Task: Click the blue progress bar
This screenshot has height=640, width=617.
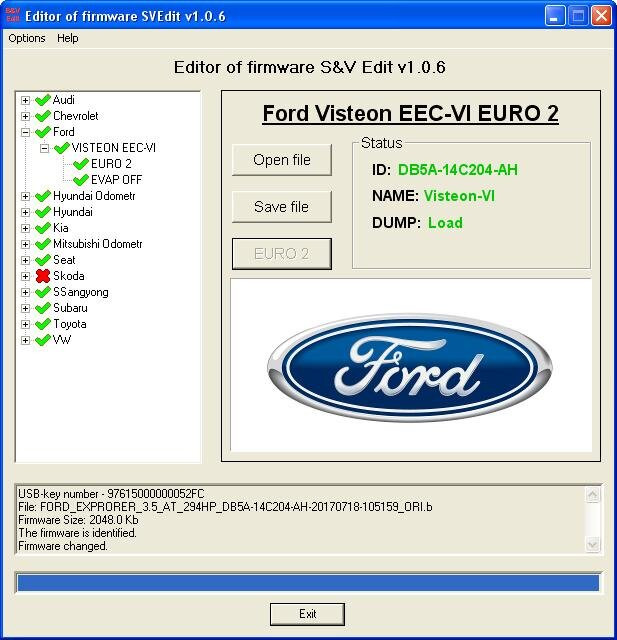Action: [308, 582]
